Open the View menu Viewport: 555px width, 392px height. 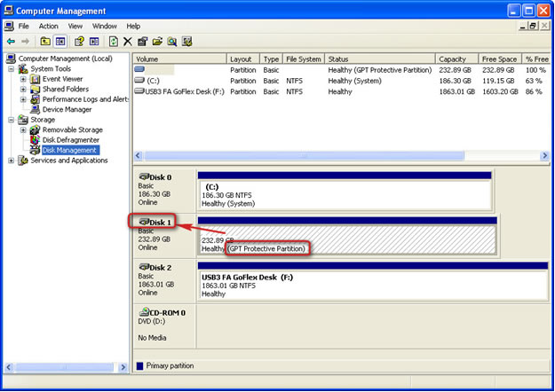click(75, 27)
